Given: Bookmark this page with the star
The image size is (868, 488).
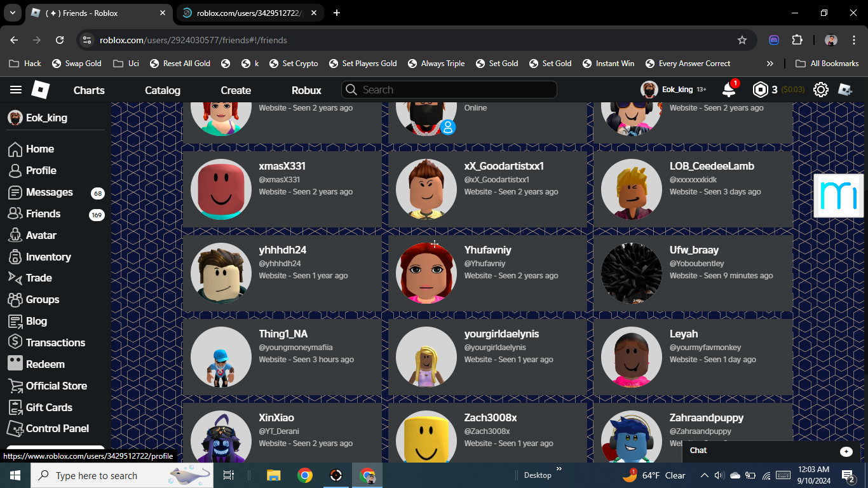Looking at the screenshot, I should click(742, 40).
